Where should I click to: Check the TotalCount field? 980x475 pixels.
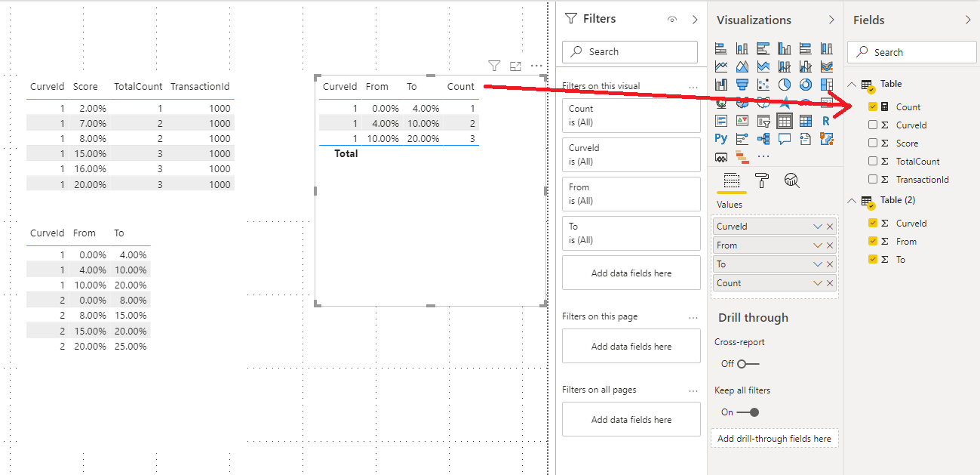(x=873, y=162)
